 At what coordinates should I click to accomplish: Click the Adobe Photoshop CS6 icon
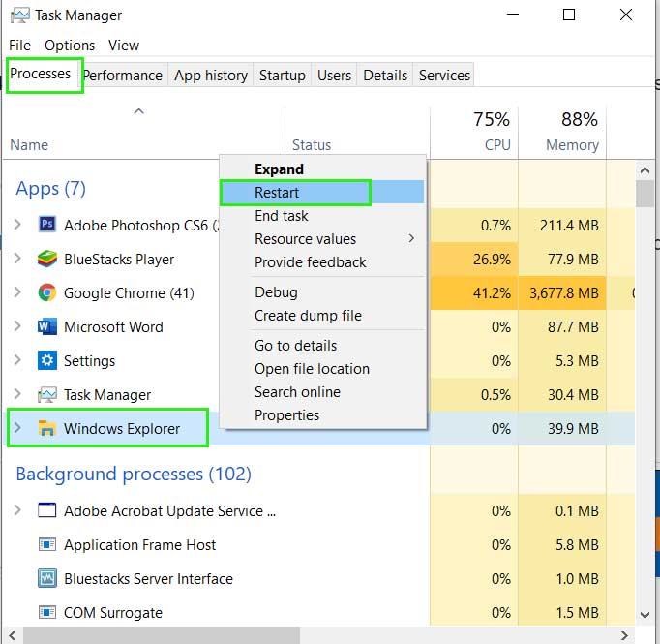46,224
